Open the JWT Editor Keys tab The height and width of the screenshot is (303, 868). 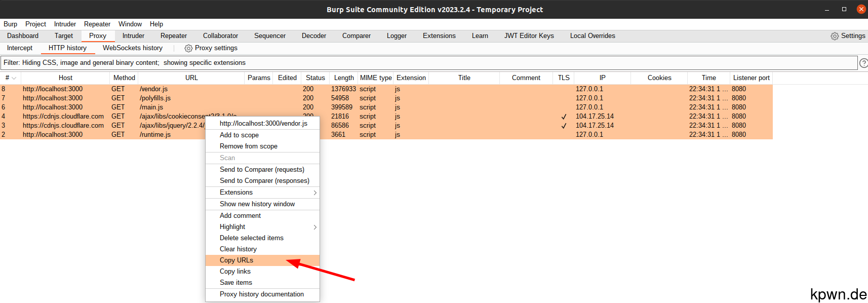pyautogui.click(x=529, y=36)
